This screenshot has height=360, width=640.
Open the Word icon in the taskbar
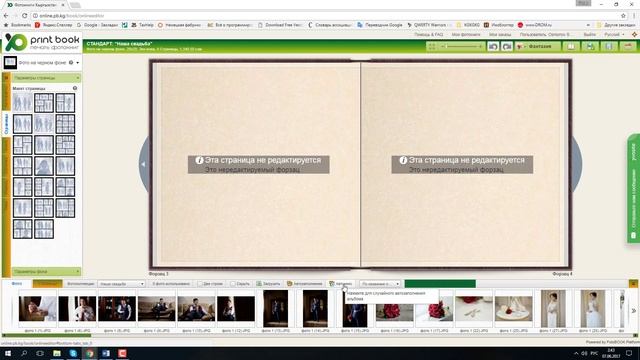tap(106, 353)
